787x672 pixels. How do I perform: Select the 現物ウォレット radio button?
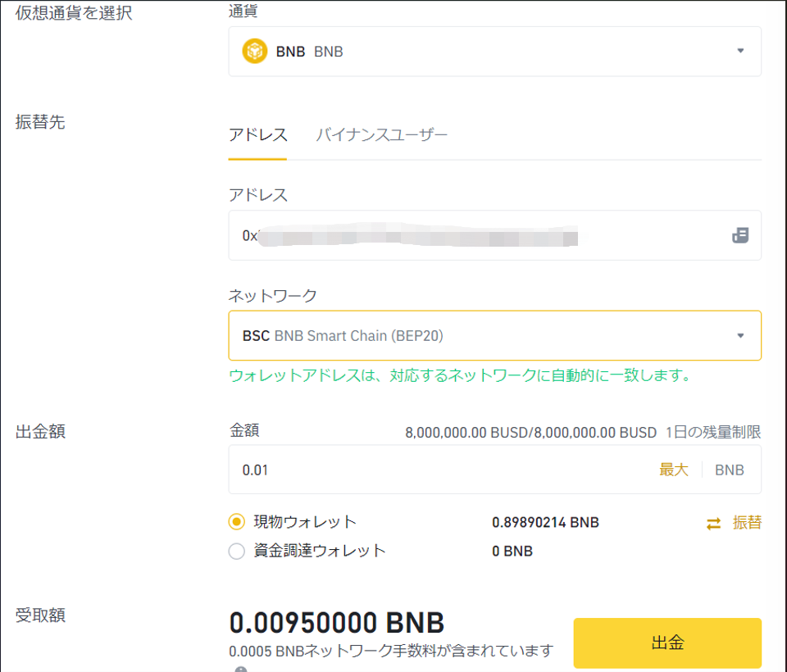pos(236,522)
